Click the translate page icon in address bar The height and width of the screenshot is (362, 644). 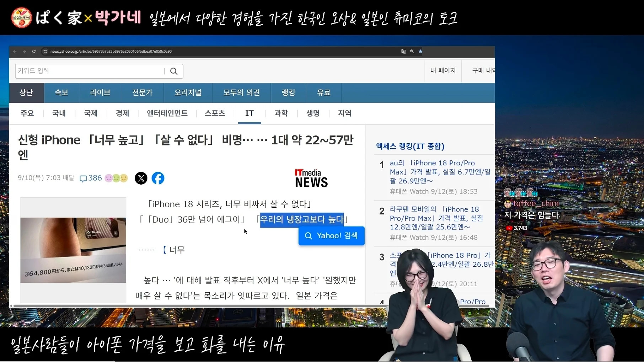click(x=403, y=52)
